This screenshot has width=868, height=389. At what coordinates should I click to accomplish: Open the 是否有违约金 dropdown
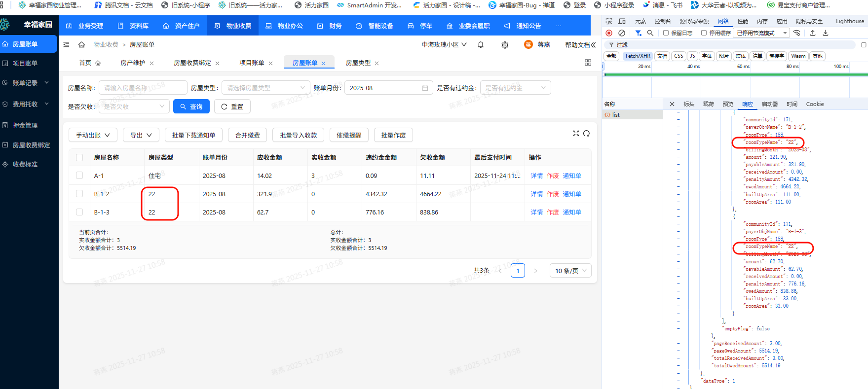tap(516, 88)
